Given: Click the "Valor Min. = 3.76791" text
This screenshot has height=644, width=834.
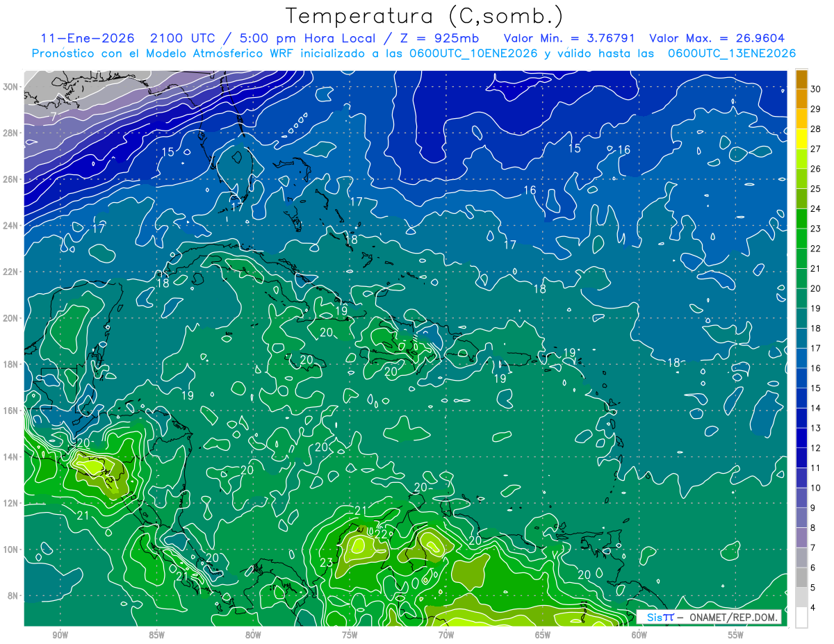Looking at the screenshot, I should coord(569,38).
